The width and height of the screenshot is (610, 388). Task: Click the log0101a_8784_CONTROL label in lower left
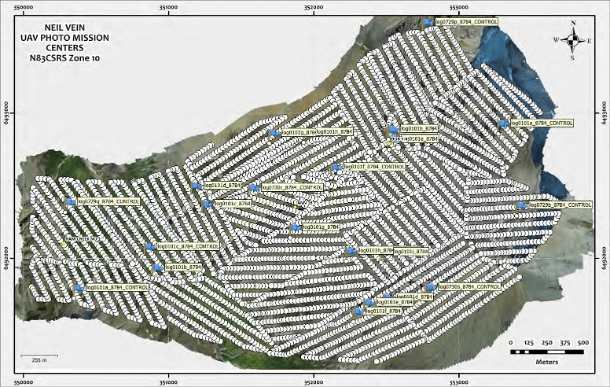click(x=117, y=287)
